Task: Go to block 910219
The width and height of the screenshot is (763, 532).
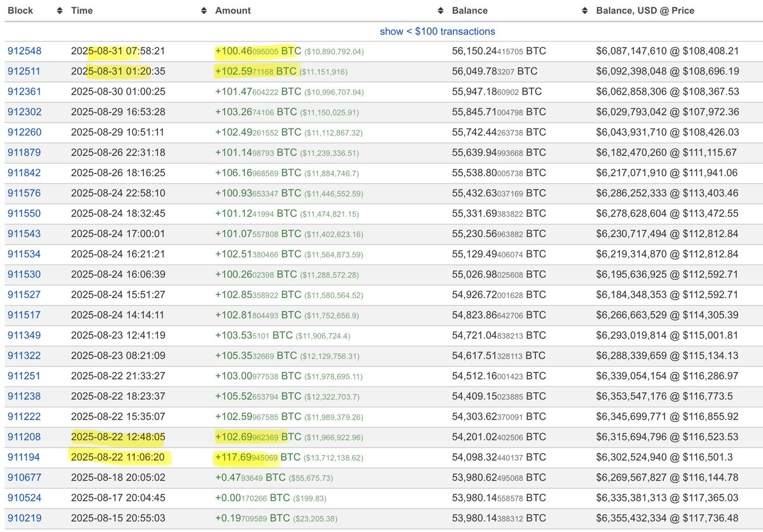Action: 24,519
